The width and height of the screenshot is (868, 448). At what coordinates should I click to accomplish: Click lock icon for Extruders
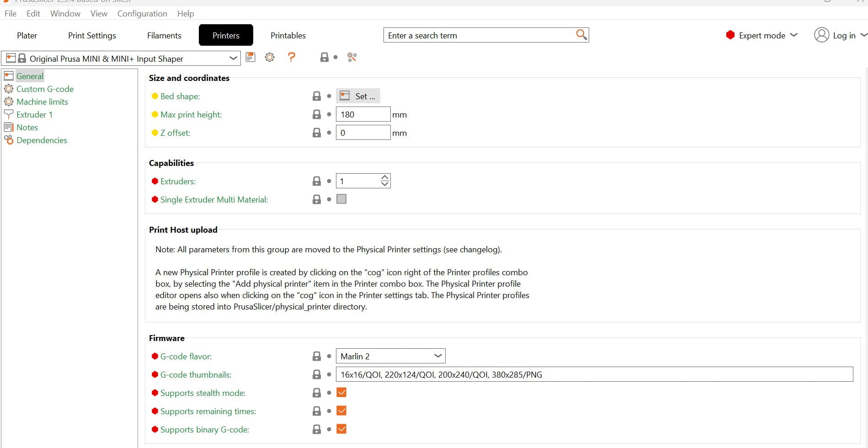pyautogui.click(x=316, y=181)
